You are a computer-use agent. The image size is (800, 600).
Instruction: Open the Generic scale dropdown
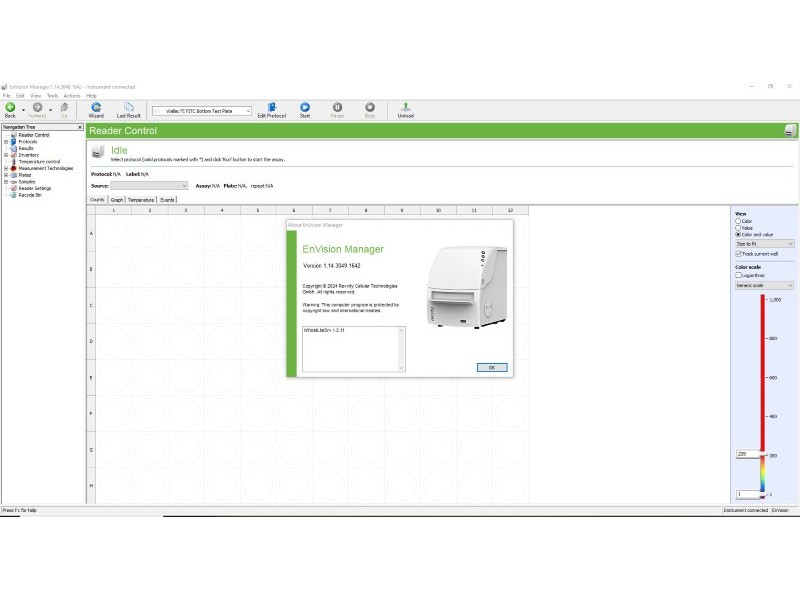(764, 285)
